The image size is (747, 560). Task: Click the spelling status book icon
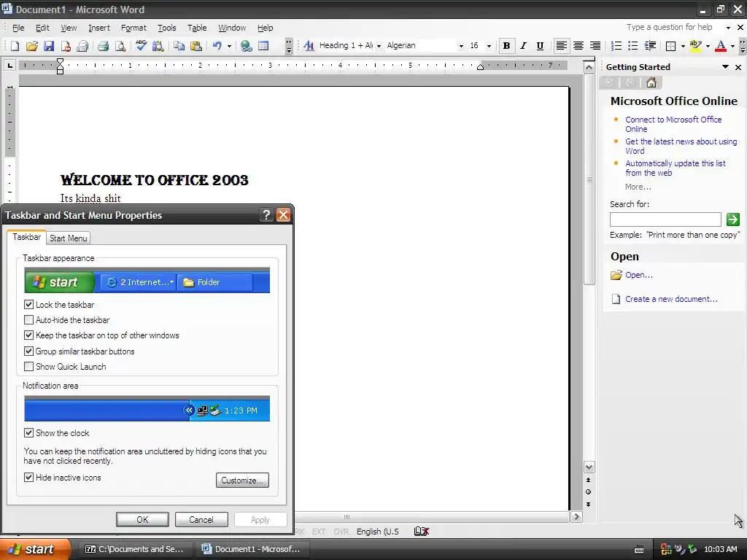(x=422, y=532)
